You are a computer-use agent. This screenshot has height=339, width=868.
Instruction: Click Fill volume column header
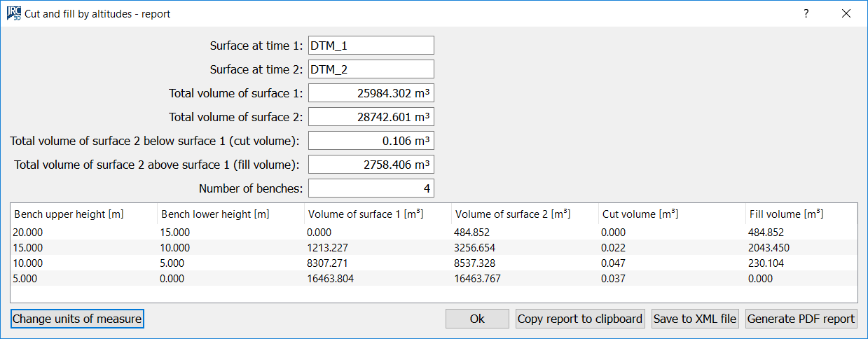pyautogui.click(x=785, y=214)
